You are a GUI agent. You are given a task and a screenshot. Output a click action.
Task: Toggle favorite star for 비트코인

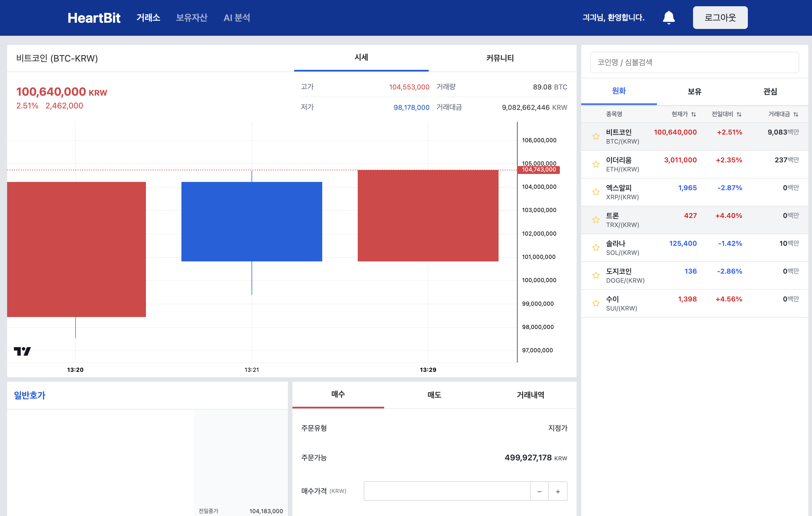click(x=595, y=137)
